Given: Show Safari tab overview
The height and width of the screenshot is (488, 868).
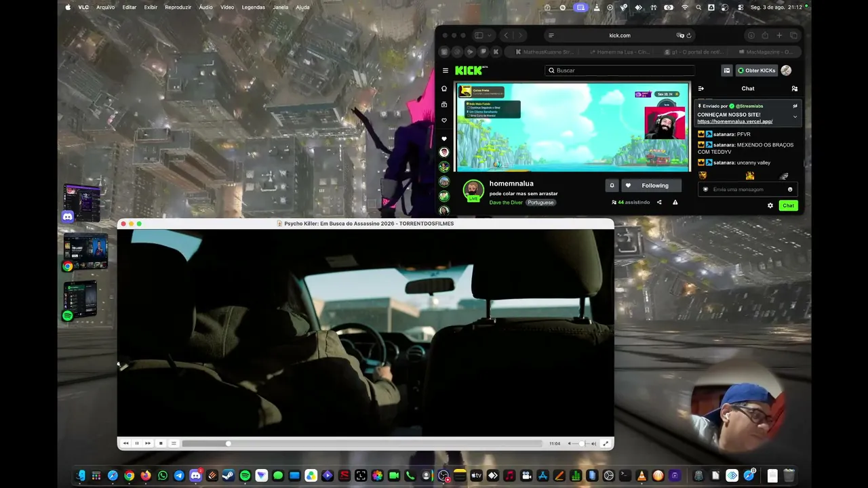Looking at the screenshot, I should pos(793,35).
